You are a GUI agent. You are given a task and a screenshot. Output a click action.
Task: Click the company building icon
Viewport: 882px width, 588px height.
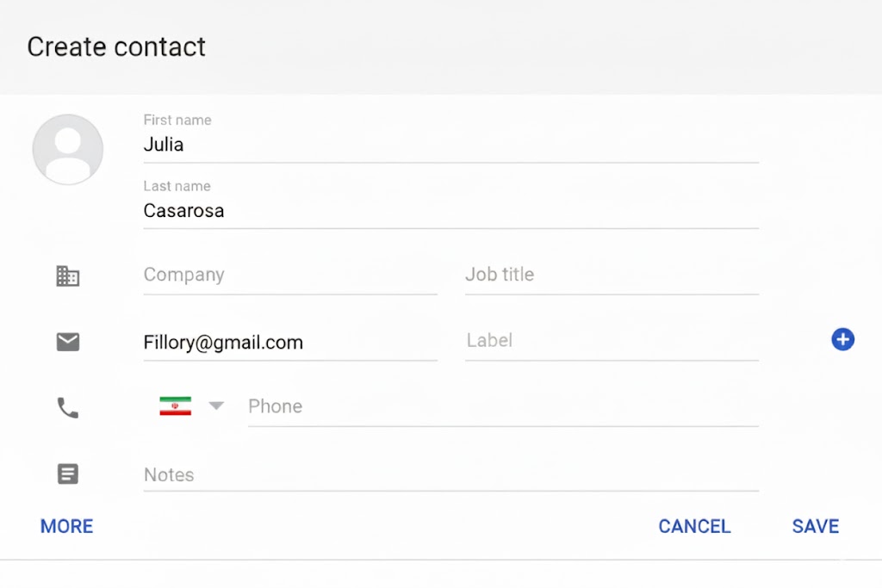(x=67, y=275)
